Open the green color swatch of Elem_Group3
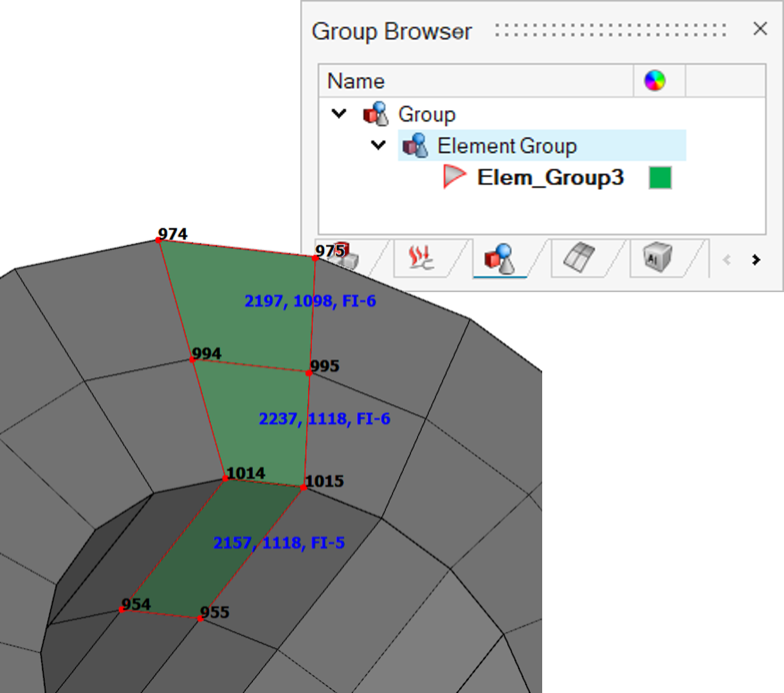 click(x=660, y=178)
